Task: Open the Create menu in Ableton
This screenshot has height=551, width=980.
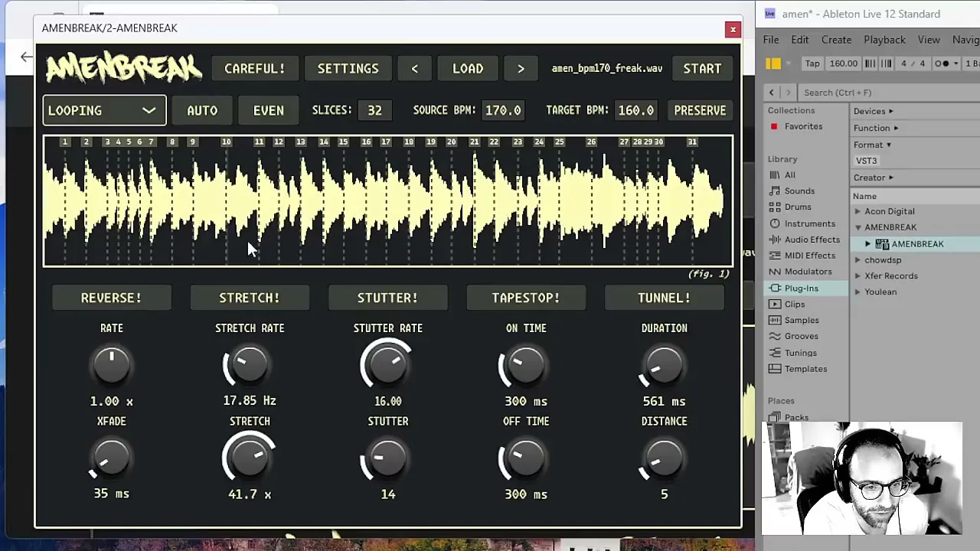Action: (836, 40)
